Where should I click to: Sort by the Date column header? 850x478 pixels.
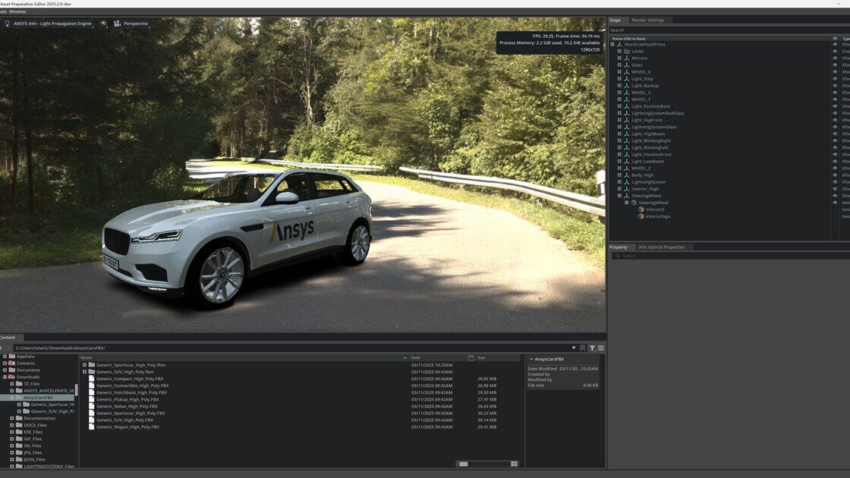click(416, 358)
